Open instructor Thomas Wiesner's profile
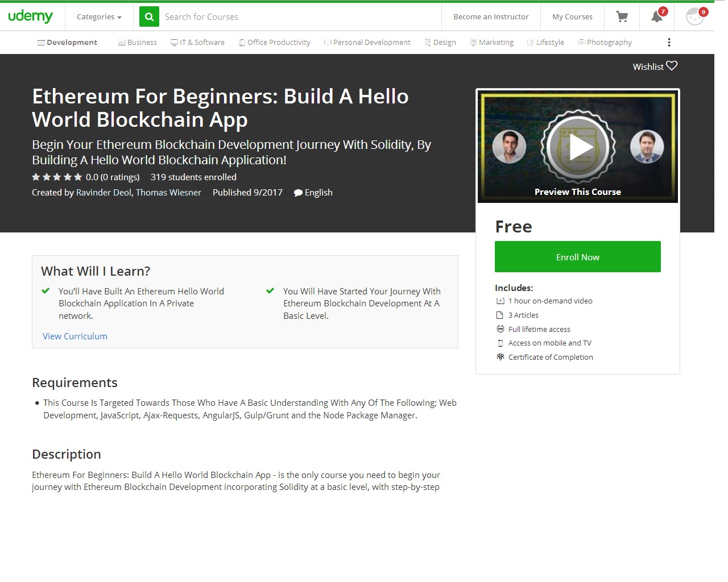 point(168,193)
